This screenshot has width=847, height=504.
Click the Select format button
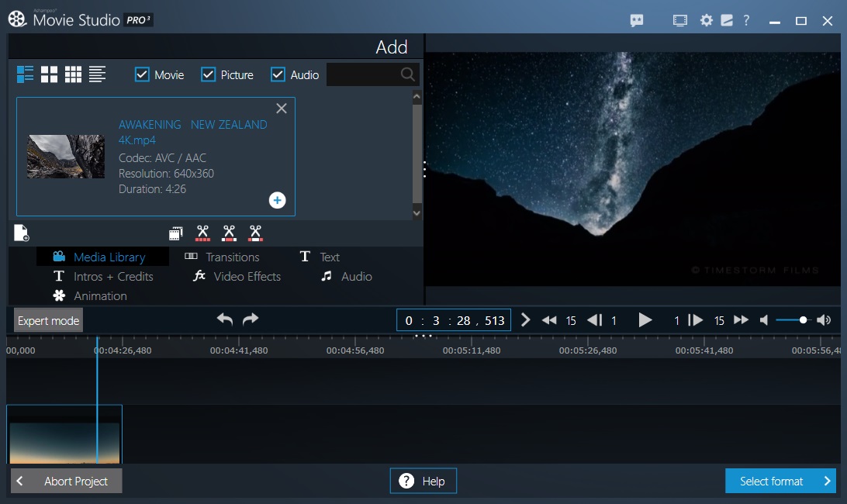tap(780, 481)
